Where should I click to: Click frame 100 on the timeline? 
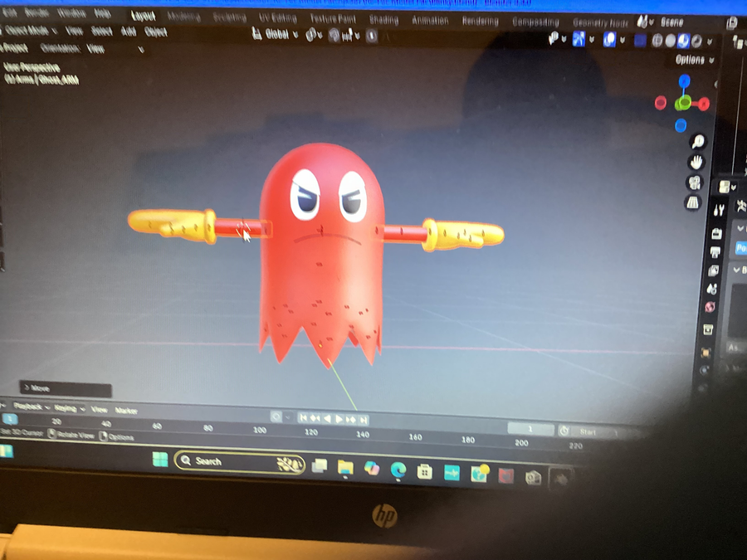[260, 430]
